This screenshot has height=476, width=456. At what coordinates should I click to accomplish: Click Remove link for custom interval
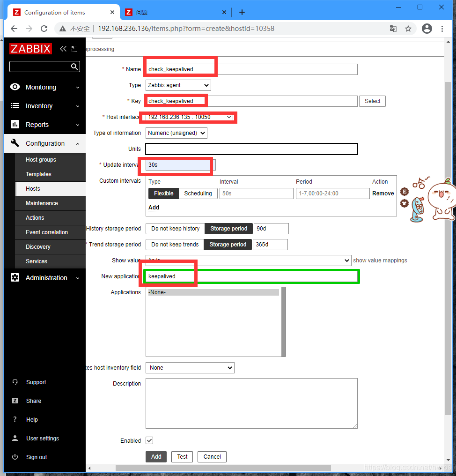tap(383, 193)
